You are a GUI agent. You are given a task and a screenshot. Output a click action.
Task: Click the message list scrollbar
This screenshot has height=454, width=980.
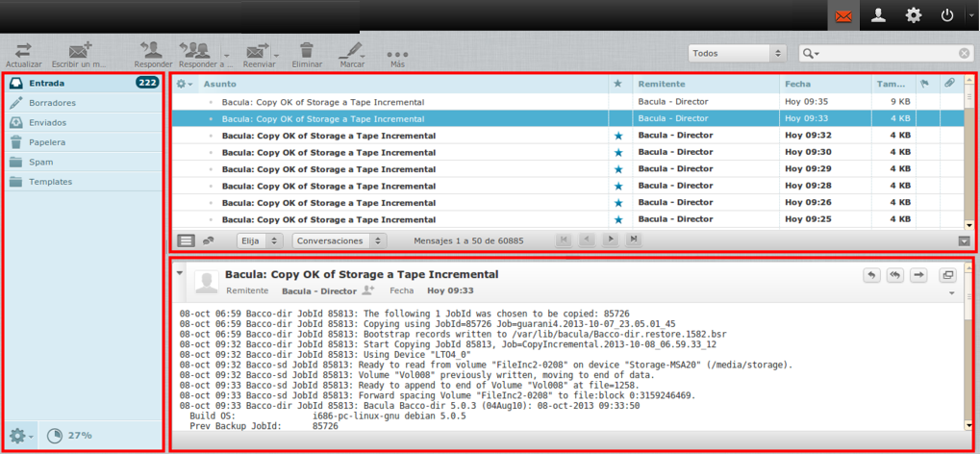point(969,152)
